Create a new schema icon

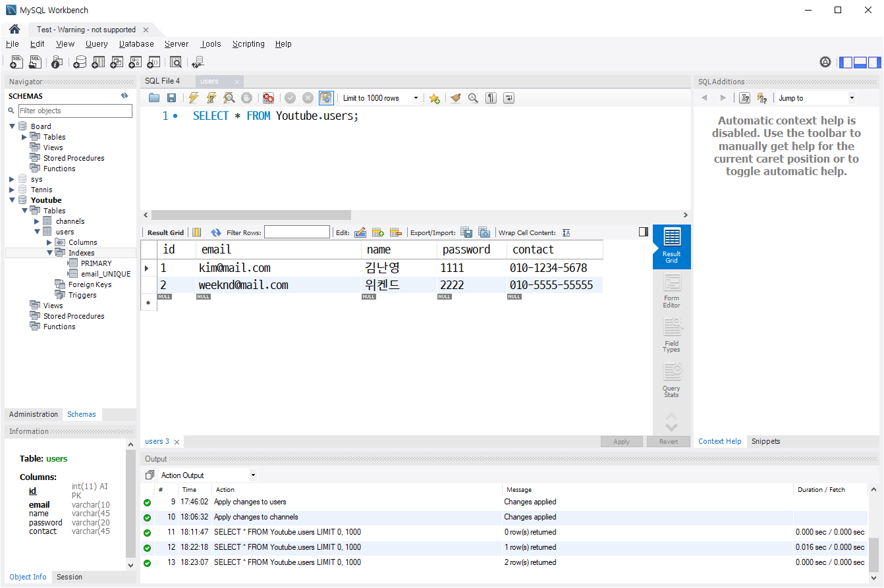[x=79, y=62]
